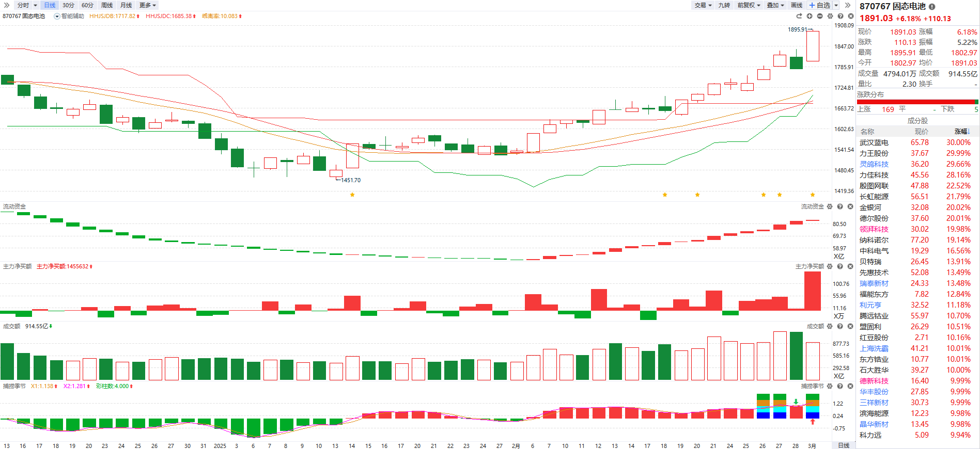Viewport: 980px width, 449px height.
Task: Switch to 60分 period tab
Action: (x=87, y=5)
